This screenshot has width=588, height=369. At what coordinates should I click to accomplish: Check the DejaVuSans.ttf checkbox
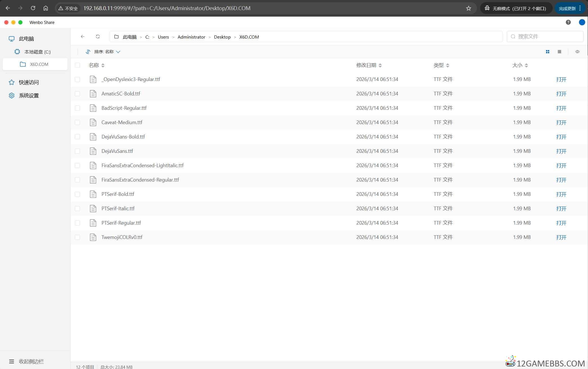77,151
